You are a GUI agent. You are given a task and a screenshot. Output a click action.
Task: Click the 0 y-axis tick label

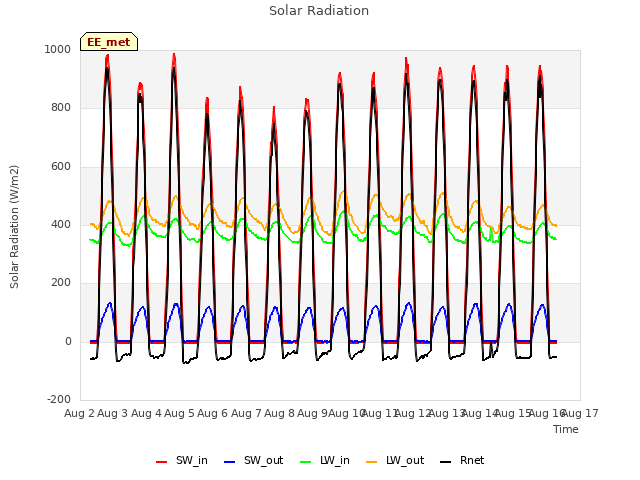pyautogui.click(x=68, y=342)
